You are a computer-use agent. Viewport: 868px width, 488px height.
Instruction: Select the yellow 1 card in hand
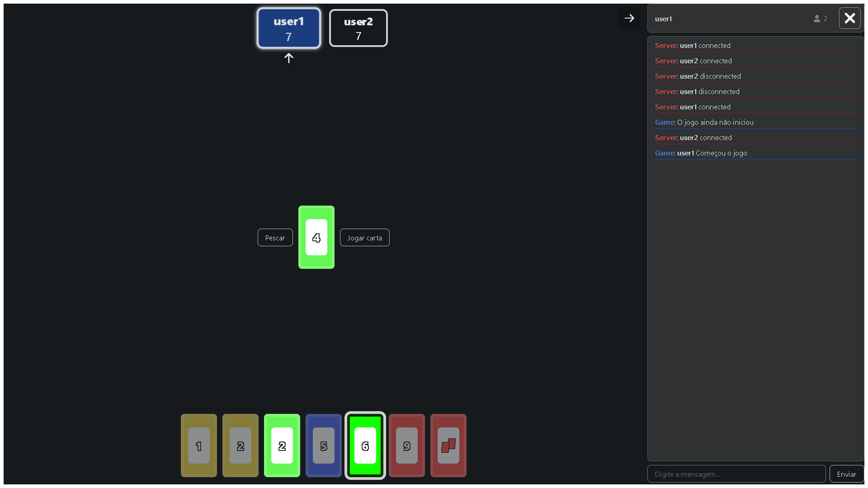(x=199, y=446)
